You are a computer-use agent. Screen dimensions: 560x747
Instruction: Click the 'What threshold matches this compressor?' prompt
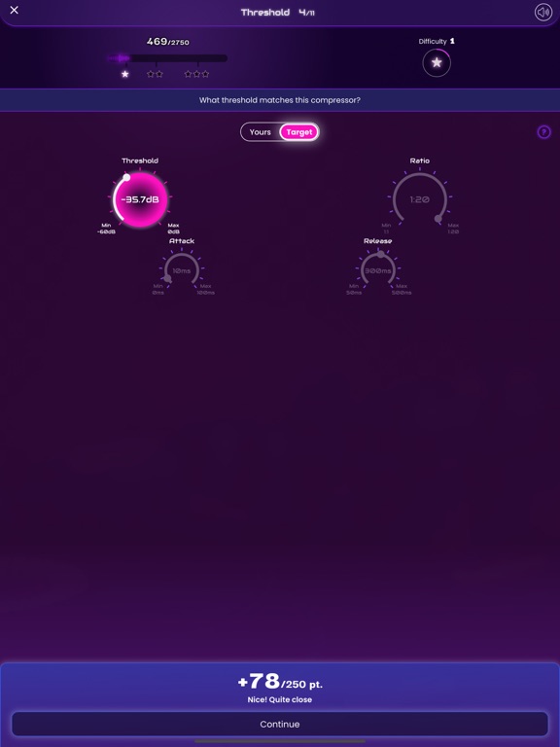(x=280, y=100)
